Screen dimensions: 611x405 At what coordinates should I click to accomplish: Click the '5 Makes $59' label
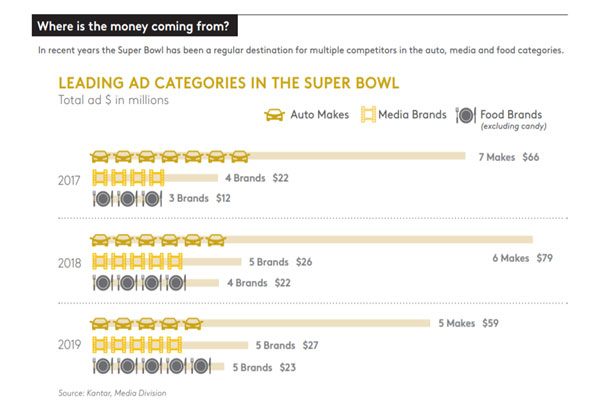pos(469,323)
